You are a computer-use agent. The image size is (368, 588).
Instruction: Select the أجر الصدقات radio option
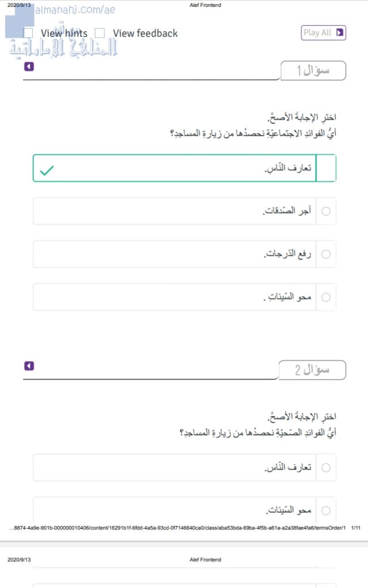pyautogui.click(x=326, y=211)
